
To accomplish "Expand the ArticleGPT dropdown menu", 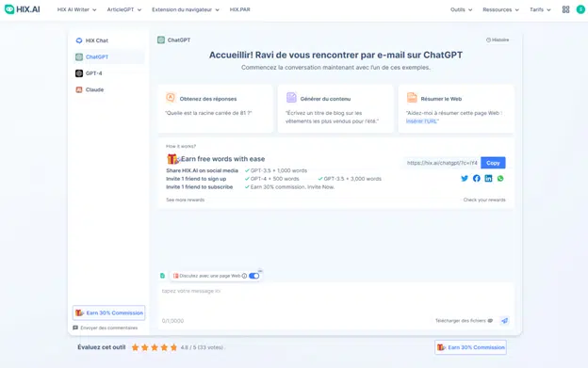I will 124,9.
